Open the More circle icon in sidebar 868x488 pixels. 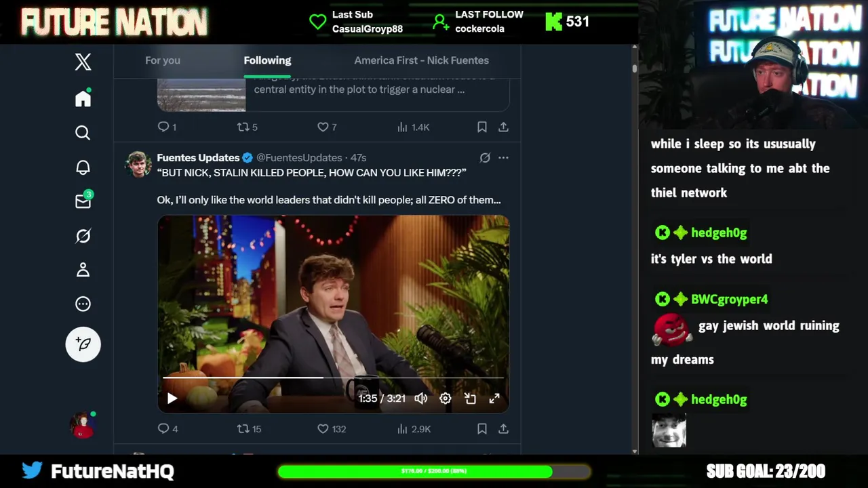pyautogui.click(x=83, y=304)
